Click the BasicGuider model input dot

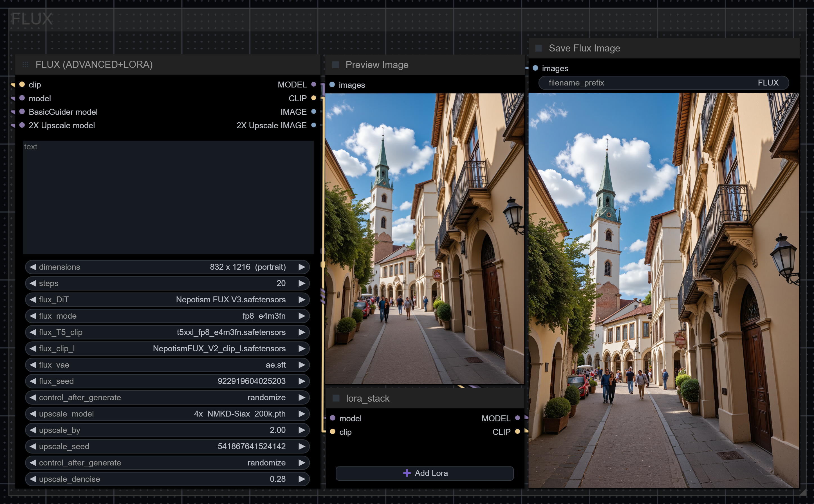22,112
